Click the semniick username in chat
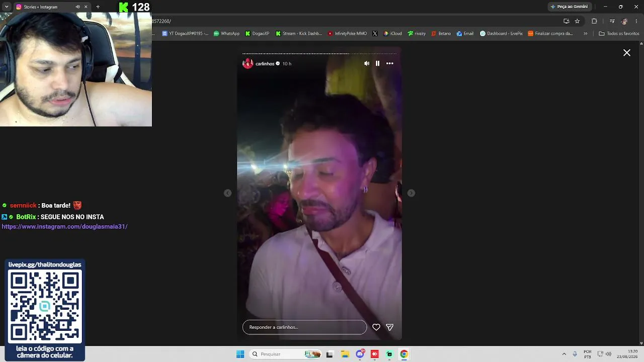 tap(23, 206)
